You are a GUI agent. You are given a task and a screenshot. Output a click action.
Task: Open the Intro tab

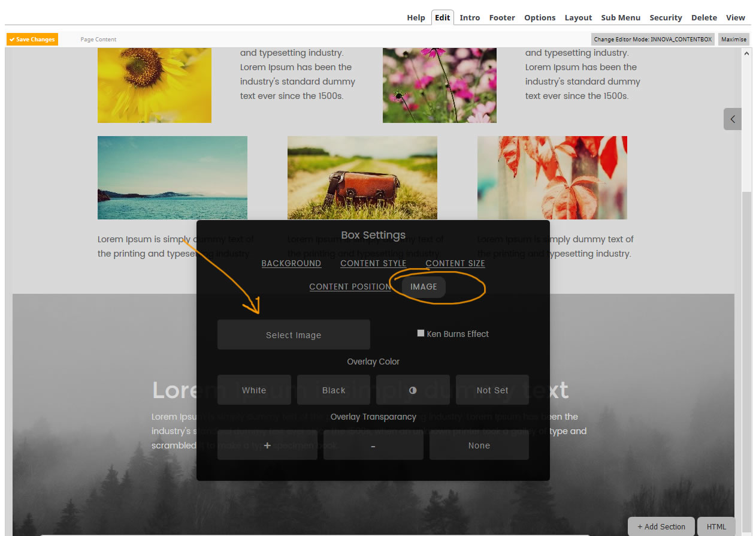coord(470,17)
